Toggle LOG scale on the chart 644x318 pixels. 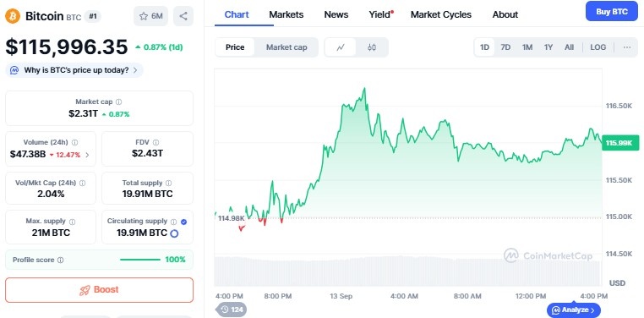(598, 47)
